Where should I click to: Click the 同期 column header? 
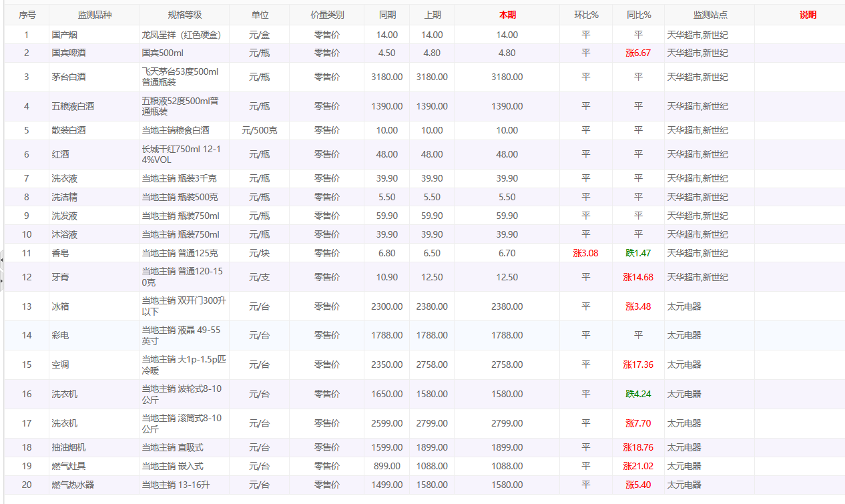[387, 15]
